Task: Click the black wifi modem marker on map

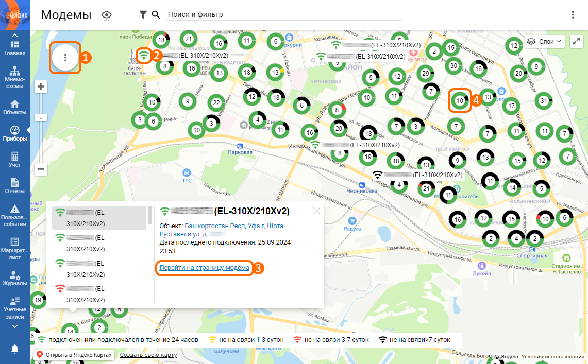Action: pos(378,175)
